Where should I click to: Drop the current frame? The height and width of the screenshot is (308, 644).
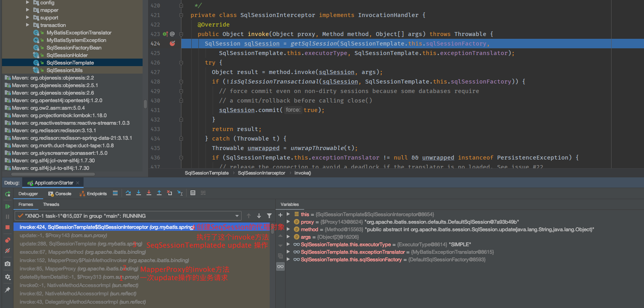coord(170,193)
